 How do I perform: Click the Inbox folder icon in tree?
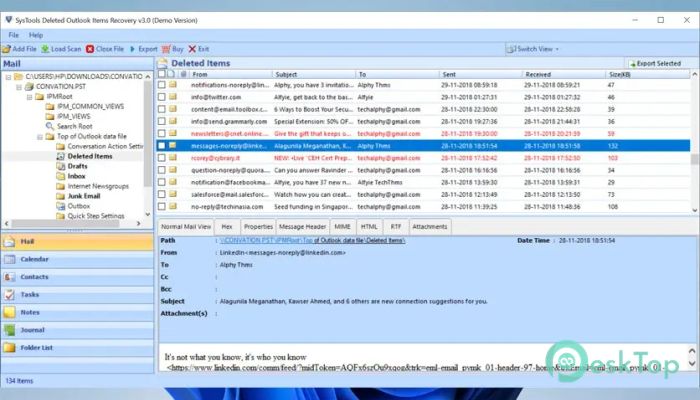[61, 176]
